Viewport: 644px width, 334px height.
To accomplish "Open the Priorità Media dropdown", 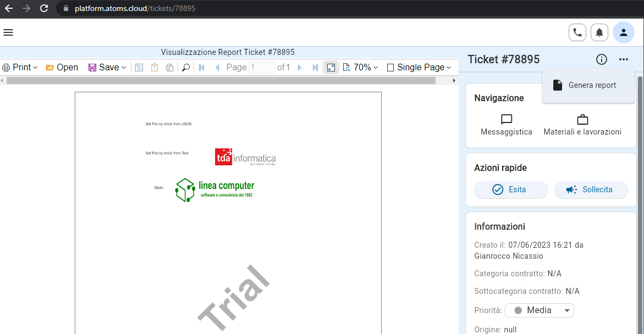I will coord(539,310).
